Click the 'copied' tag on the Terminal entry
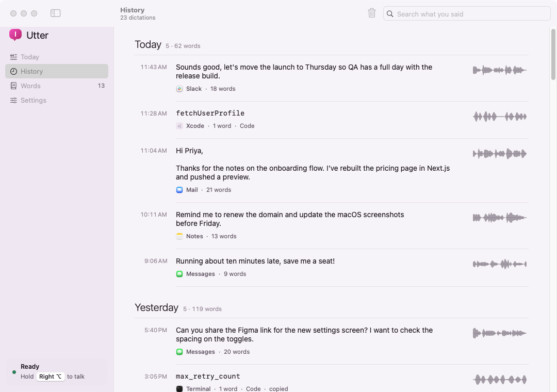This screenshot has height=392, width=557. [x=278, y=389]
